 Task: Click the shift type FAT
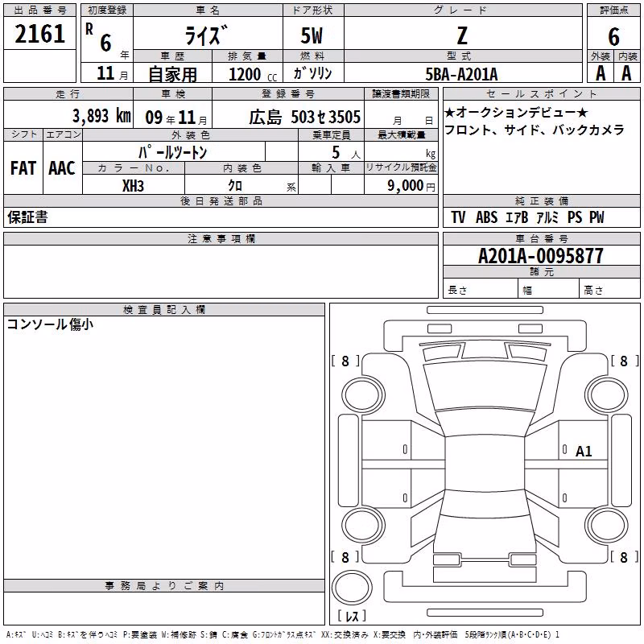tap(23, 168)
